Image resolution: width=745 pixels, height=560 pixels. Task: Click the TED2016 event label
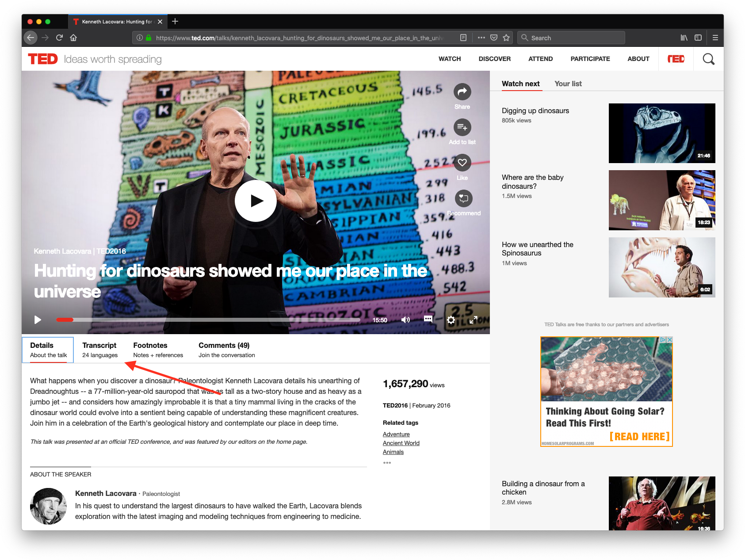(x=395, y=405)
